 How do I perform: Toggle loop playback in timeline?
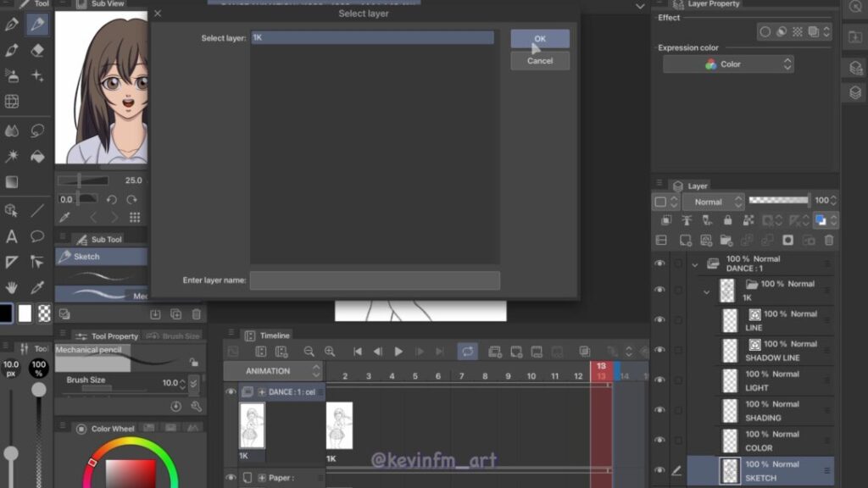point(468,352)
